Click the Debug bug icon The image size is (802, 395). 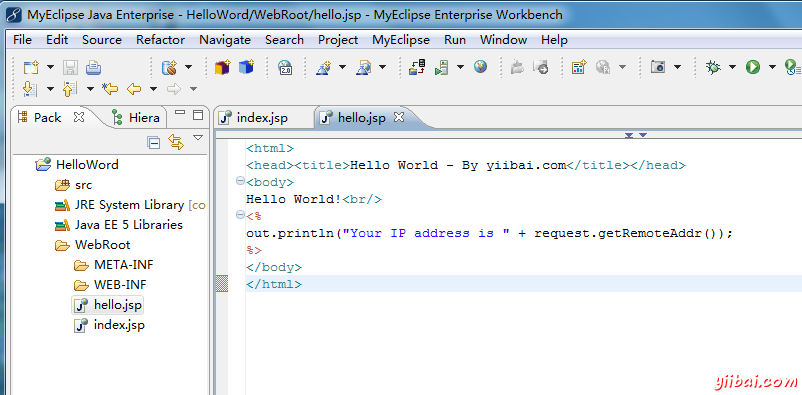713,67
